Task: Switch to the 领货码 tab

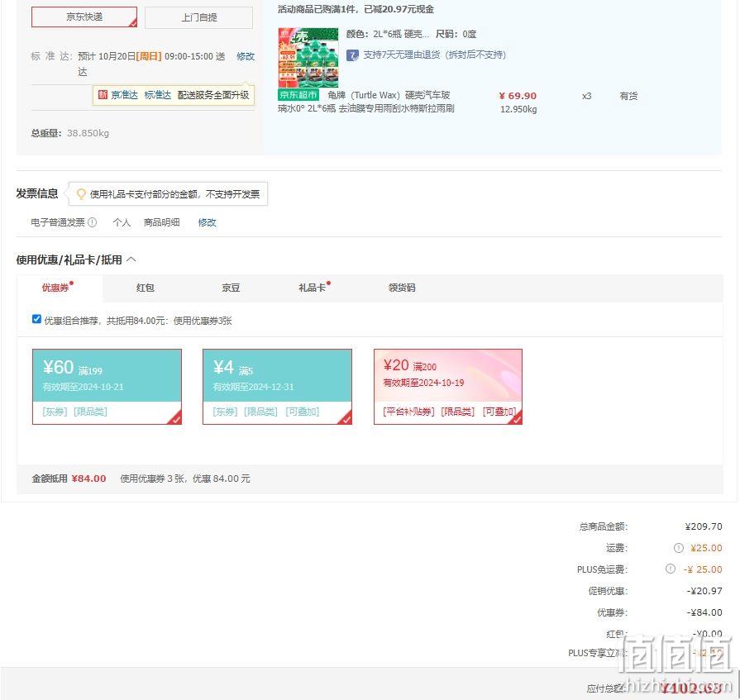Action: click(402, 288)
